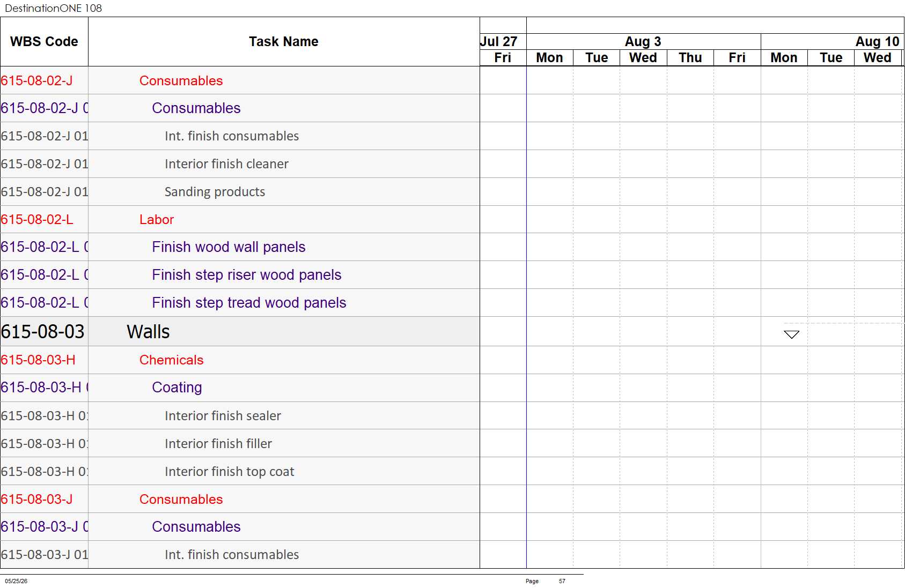Select WBS code 615-08-02-L
905x588 pixels.
(37, 220)
